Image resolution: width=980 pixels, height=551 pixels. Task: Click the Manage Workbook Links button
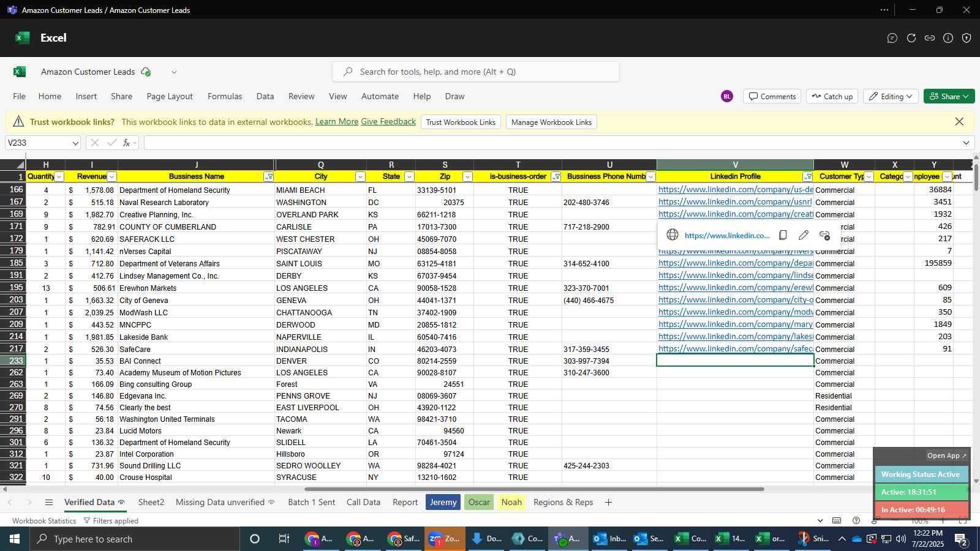pyautogui.click(x=551, y=122)
